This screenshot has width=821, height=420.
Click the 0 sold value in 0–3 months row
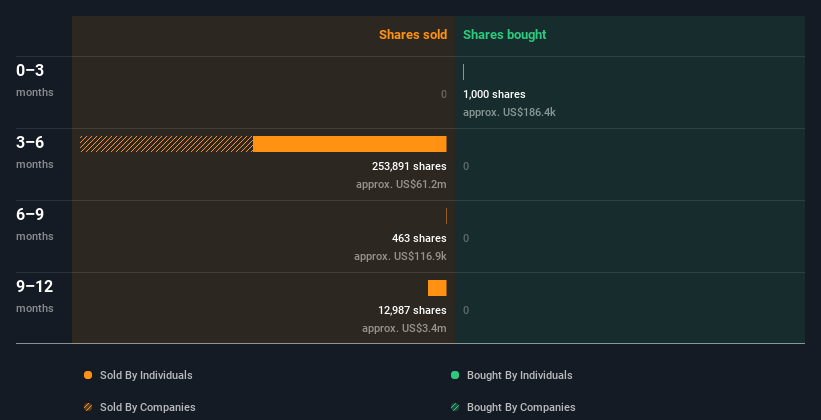(x=444, y=94)
